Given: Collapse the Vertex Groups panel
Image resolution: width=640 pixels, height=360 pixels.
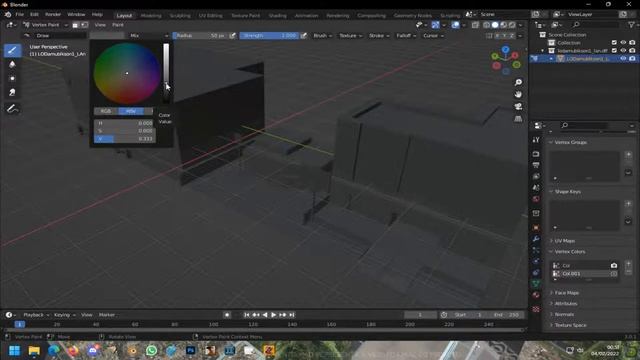Looking at the screenshot, I should (571, 142).
